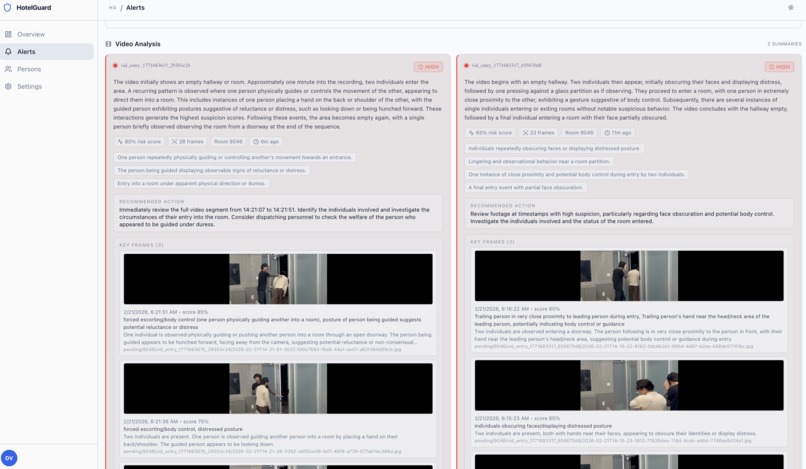Click the red status dot on 65% risk card

[466, 66]
